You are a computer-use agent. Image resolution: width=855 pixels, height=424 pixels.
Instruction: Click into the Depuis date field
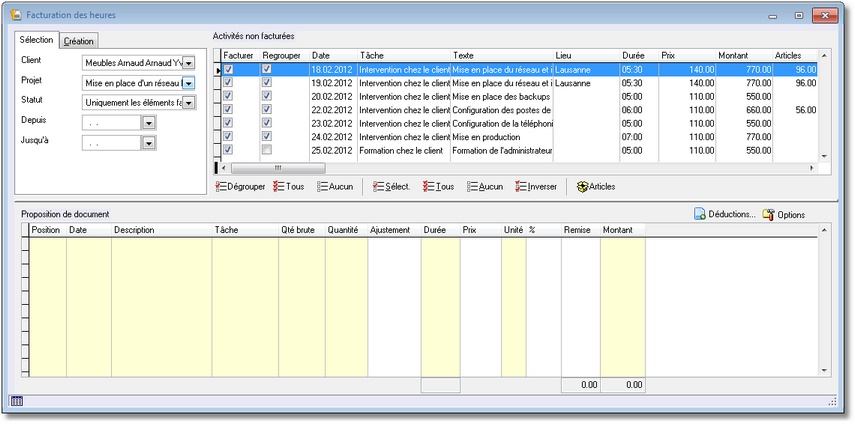pos(110,123)
